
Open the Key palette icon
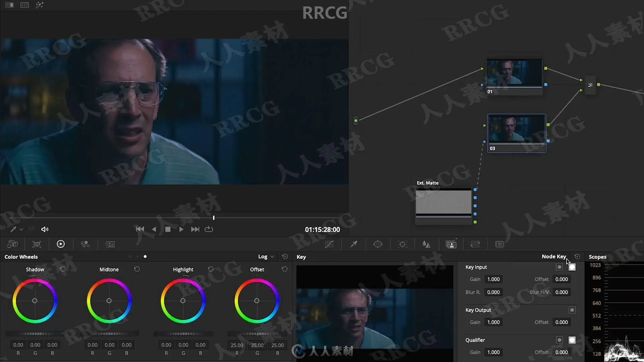click(451, 244)
